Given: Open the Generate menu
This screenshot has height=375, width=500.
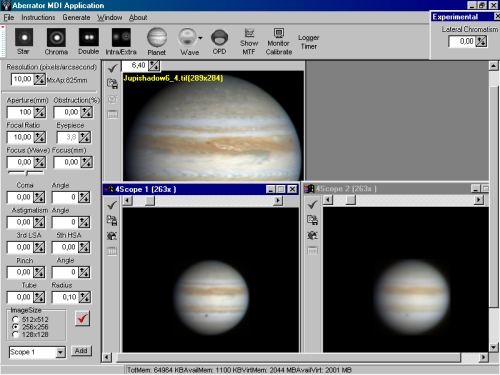Looking at the screenshot, I should (76, 17).
